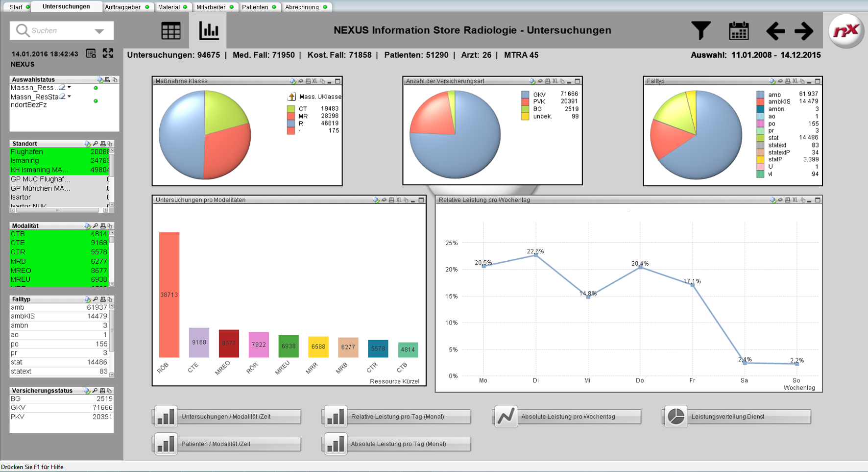Click the CT legend color swatch
Viewport: 868px width, 472px height.
point(291,109)
